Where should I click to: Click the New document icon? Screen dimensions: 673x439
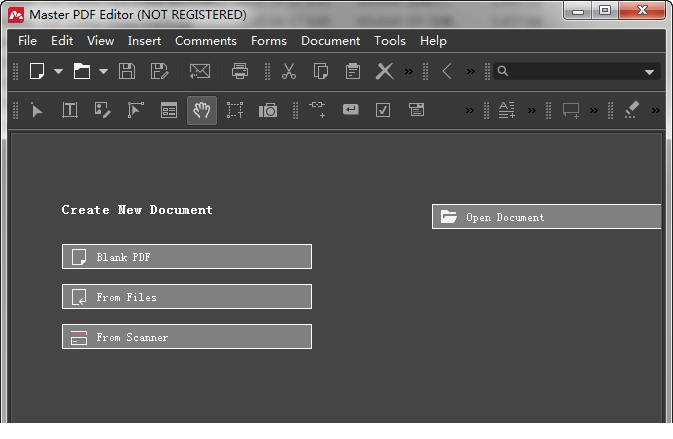[x=37, y=71]
